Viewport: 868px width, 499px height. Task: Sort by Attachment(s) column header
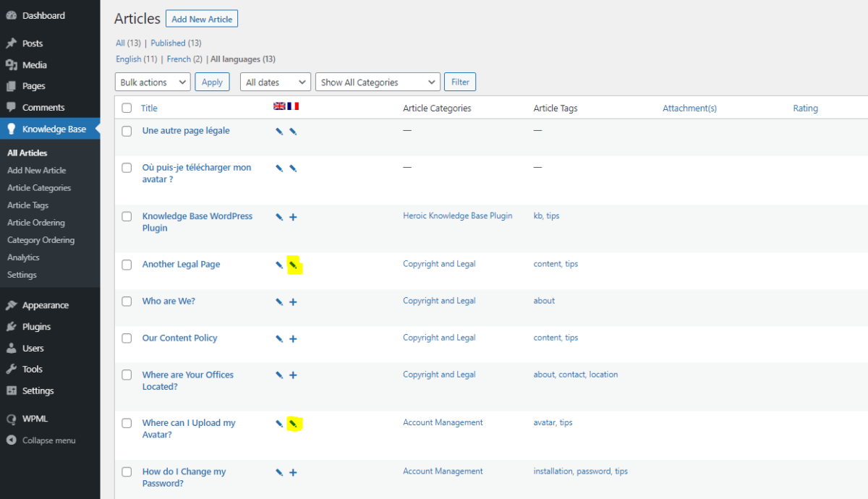[689, 108]
